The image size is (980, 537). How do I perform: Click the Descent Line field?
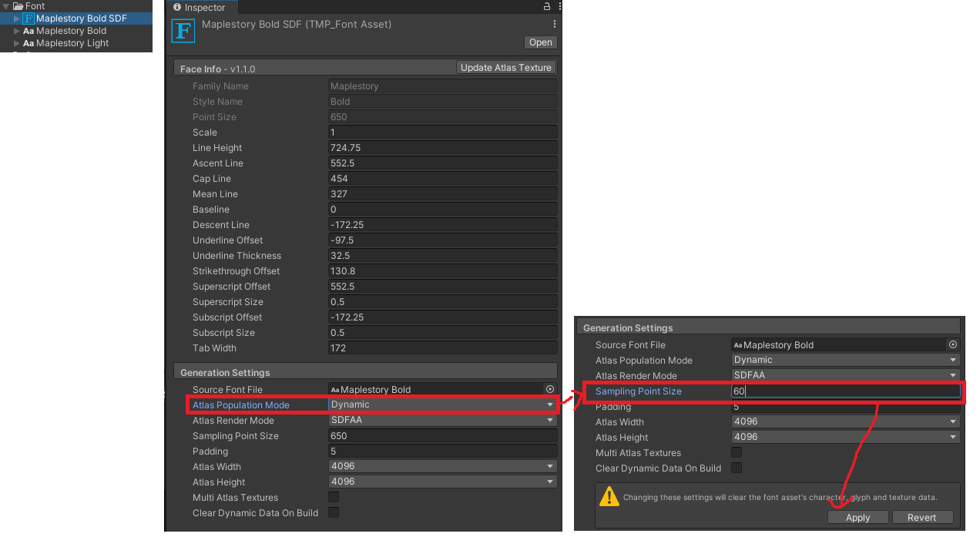[443, 224]
